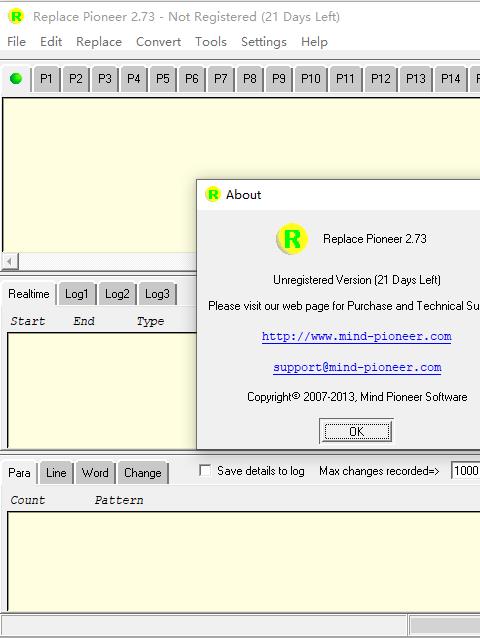Click the Max changes recorded input field
This screenshot has height=638, width=480.
pos(465,471)
